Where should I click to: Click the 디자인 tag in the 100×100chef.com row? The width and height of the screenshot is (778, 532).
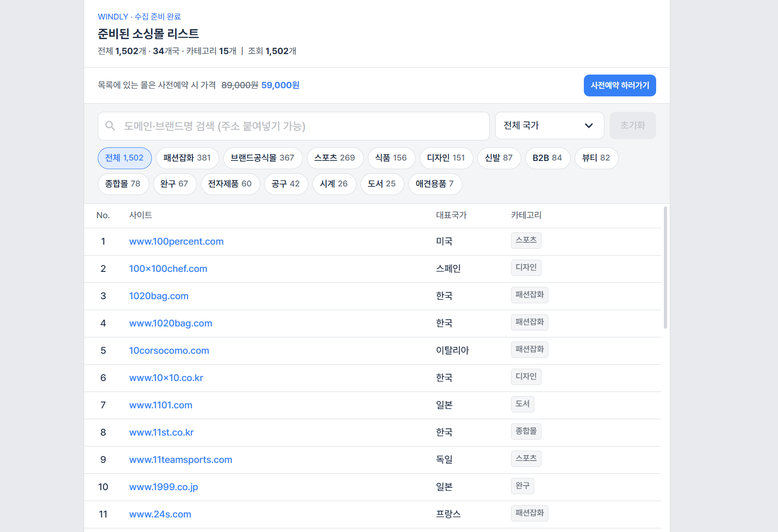pyautogui.click(x=526, y=267)
